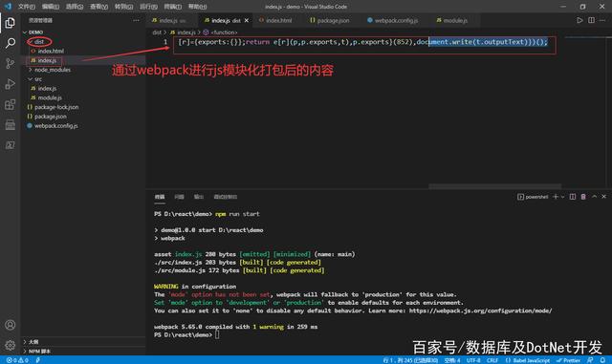This screenshot has height=364, width=612.
Task: Open the Accounts icon in activity bar
Action: (11, 325)
